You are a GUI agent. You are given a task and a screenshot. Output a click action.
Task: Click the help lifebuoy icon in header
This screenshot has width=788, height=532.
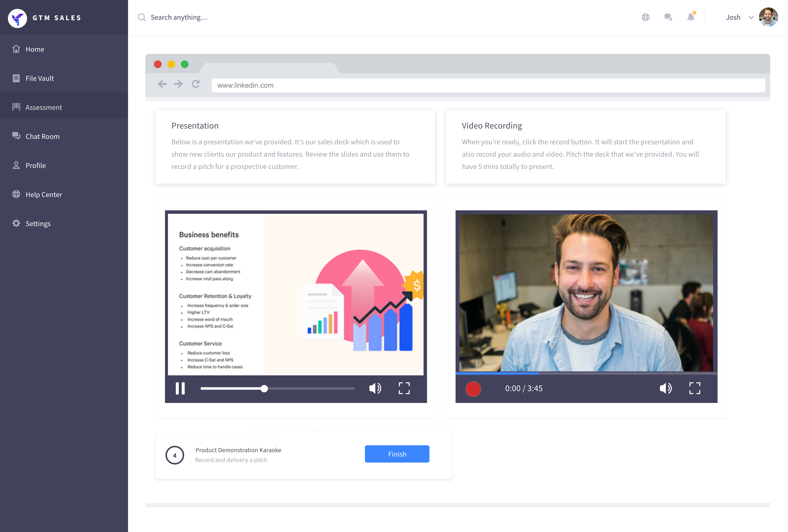pos(646,17)
